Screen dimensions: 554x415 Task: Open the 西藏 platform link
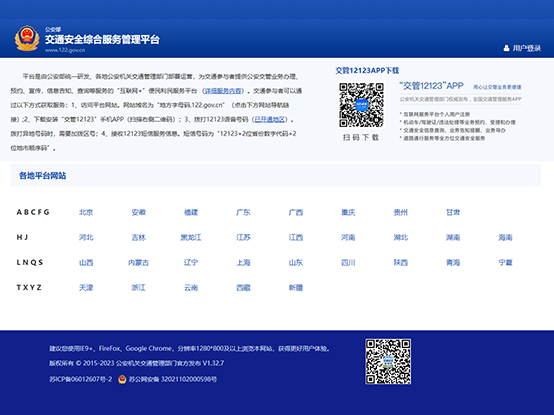pos(243,287)
